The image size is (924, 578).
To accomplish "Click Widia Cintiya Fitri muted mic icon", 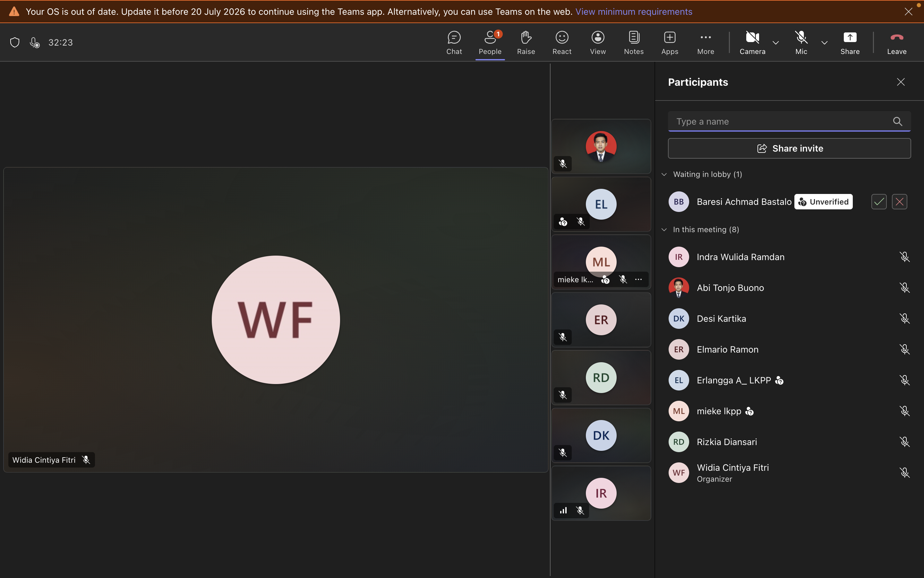I will pyautogui.click(x=904, y=472).
